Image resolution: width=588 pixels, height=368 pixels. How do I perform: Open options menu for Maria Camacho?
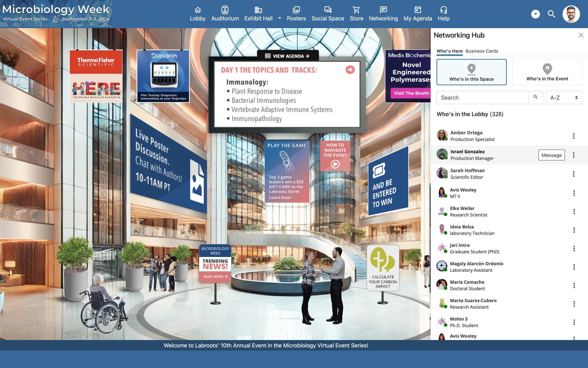[x=574, y=286]
